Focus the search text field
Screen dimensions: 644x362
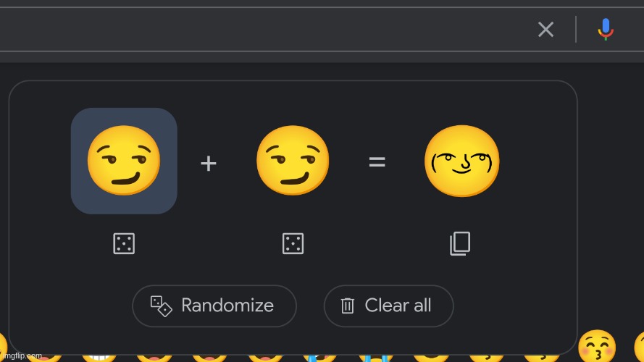pyautogui.click(x=263, y=29)
